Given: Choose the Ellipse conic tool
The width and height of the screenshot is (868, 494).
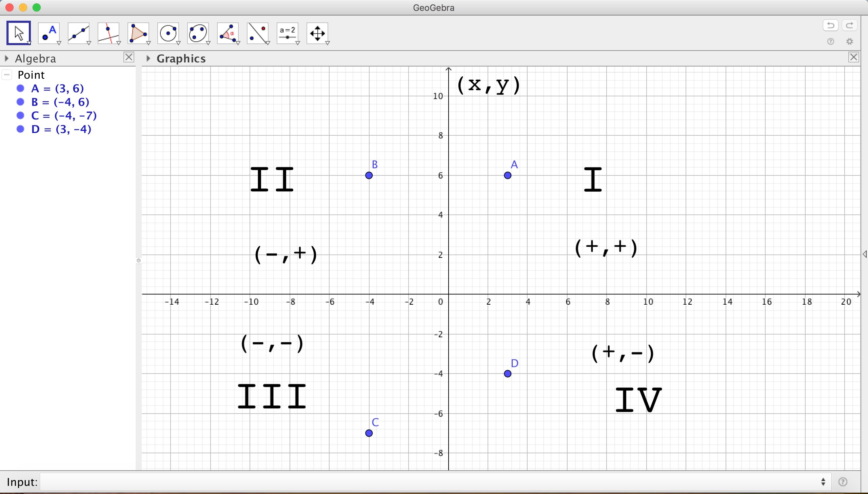Looking at the screenshot, I should click(x=198, y=33).
